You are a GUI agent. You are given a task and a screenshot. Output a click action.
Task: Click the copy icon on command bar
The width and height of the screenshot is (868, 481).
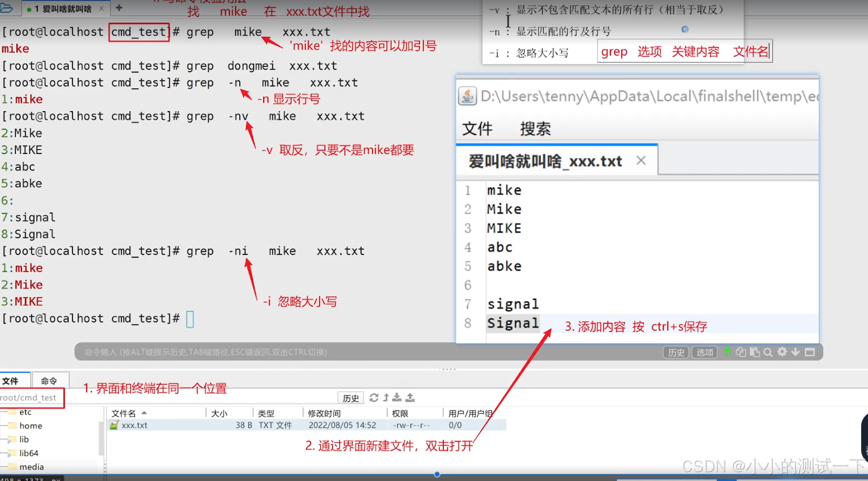point(741,352)
